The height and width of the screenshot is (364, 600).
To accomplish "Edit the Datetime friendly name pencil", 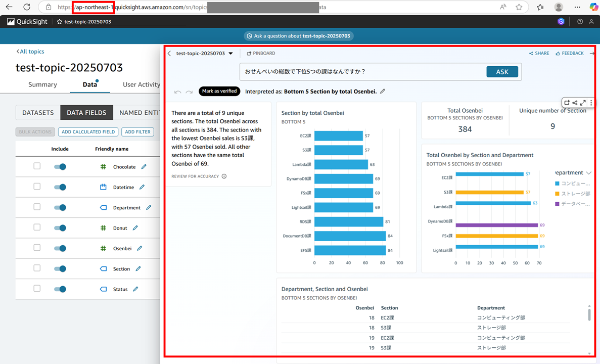I will pyautogui.click(x=142, y=187).
